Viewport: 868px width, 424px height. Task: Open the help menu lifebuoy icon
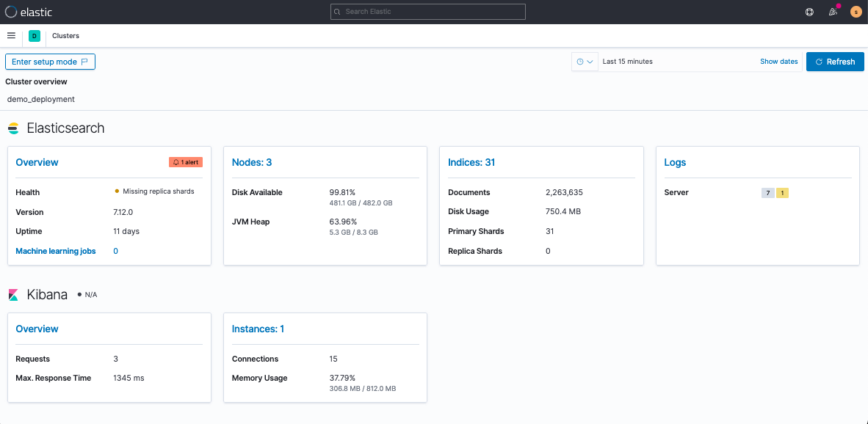pos(809,12)
